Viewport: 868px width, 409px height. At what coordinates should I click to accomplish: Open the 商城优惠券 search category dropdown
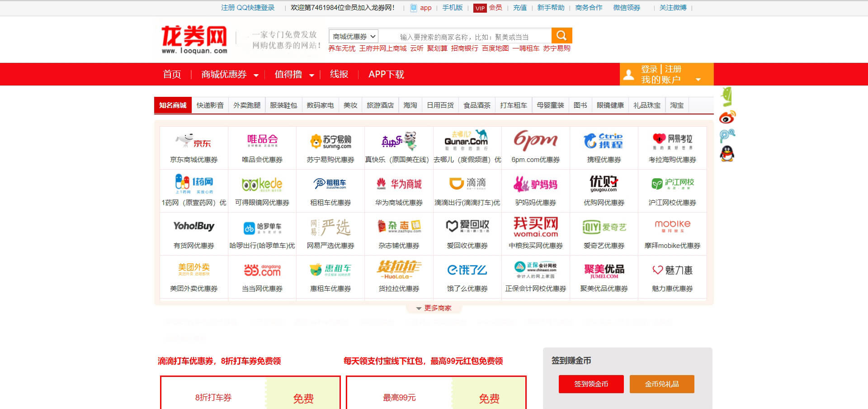(x=354, y=36)
